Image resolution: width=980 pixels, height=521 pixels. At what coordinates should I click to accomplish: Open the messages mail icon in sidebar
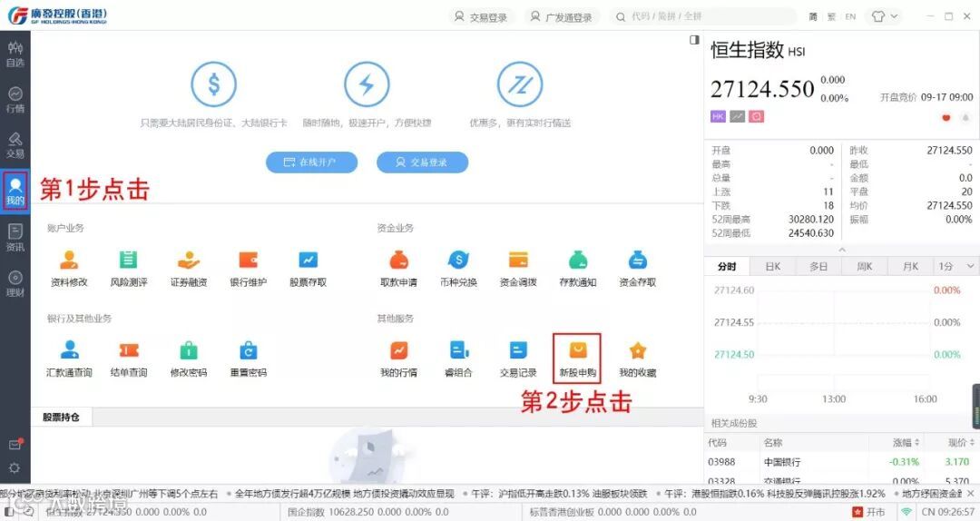click(x=15, y=444)
